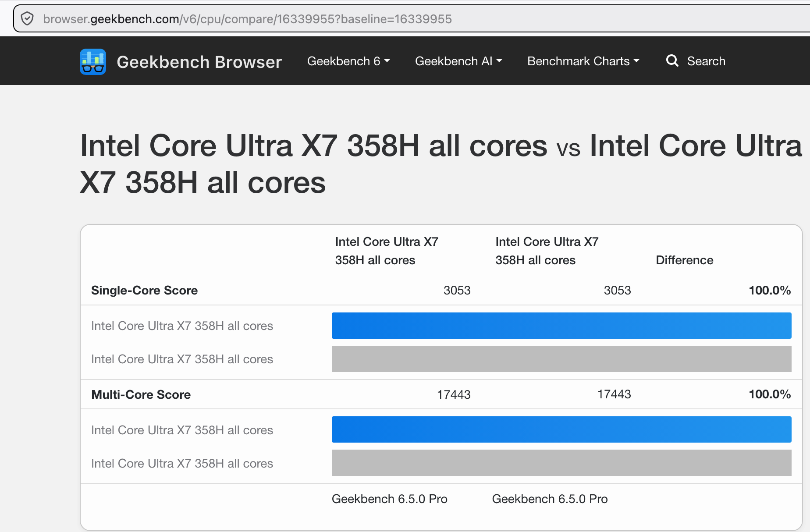Click the browser URL address field
This screenshot has height=532, width=810.
coord(412,19)
